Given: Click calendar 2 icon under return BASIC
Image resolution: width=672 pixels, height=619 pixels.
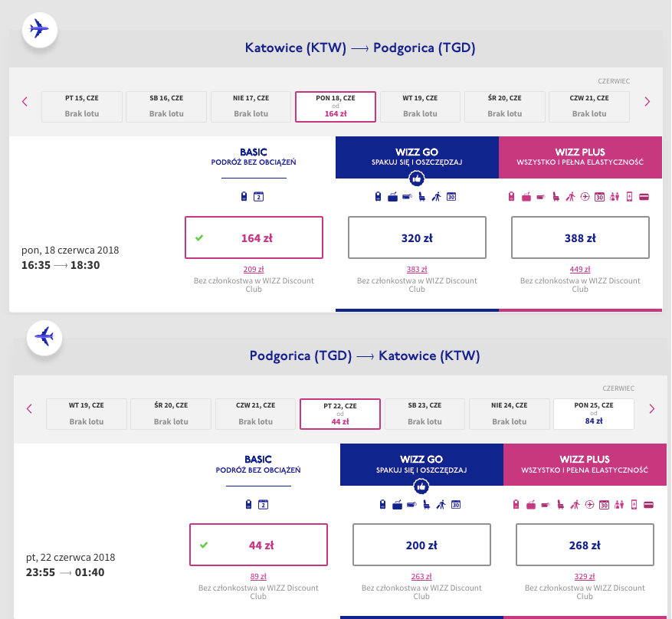Looking at the screenshot, I should tap(263, 505).
